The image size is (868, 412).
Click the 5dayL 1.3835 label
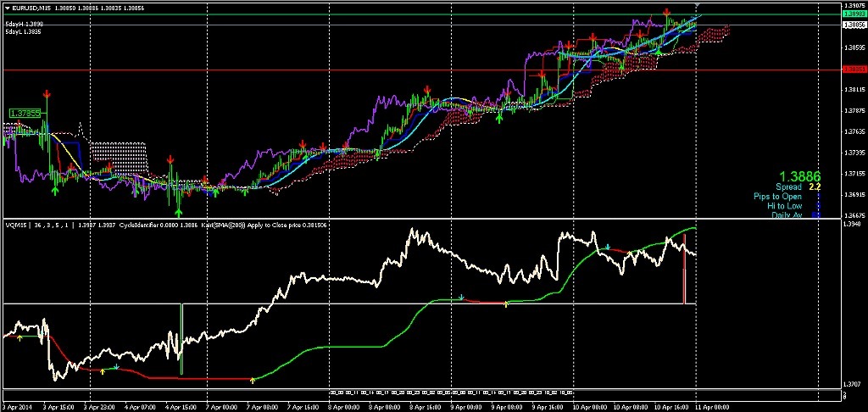[23, 32]
